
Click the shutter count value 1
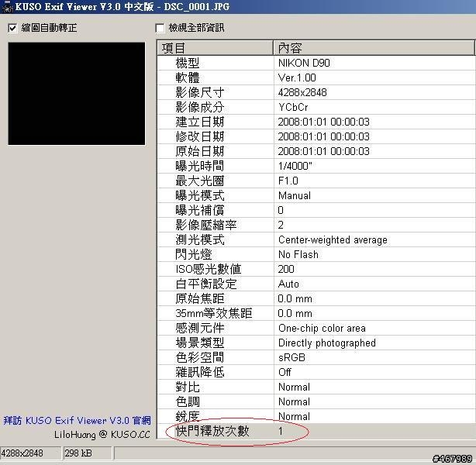(x=281, y=431)
